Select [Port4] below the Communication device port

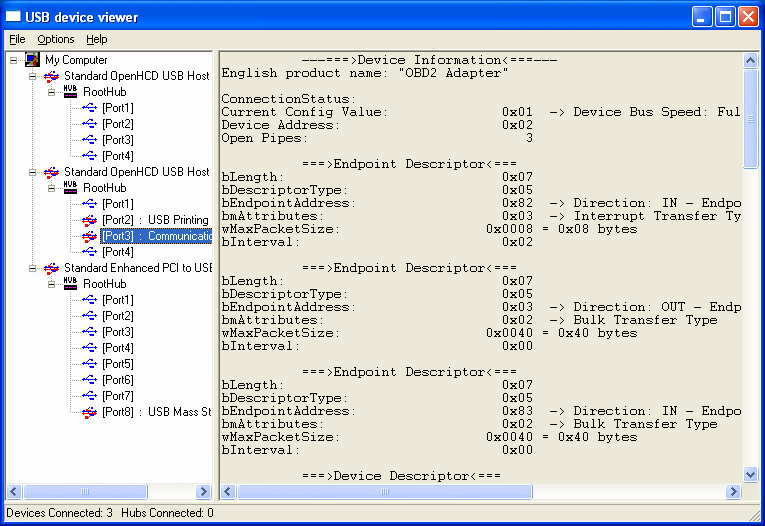coord(118,252)
